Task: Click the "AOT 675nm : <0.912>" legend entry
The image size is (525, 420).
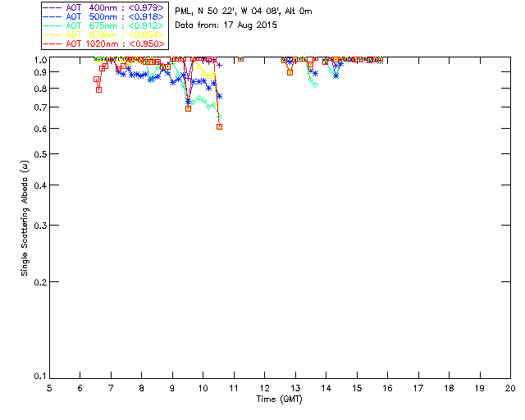Action: (x=104, y=25)
